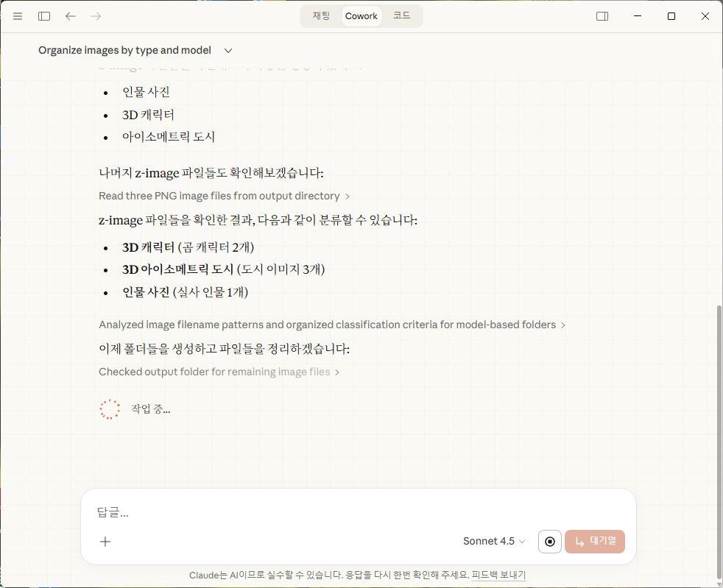723x588 pixels.
Task: Click the back arrow navigation icon
Action: [x=70, y=16]
